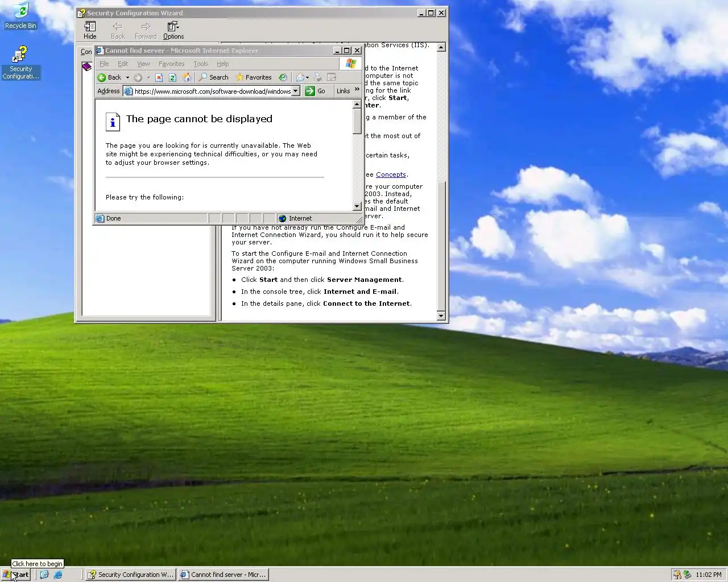The width and height of the screenshot is (728, 582).
Task: Expand the address bar URL dropdown
Action: [x=296, y=91]
